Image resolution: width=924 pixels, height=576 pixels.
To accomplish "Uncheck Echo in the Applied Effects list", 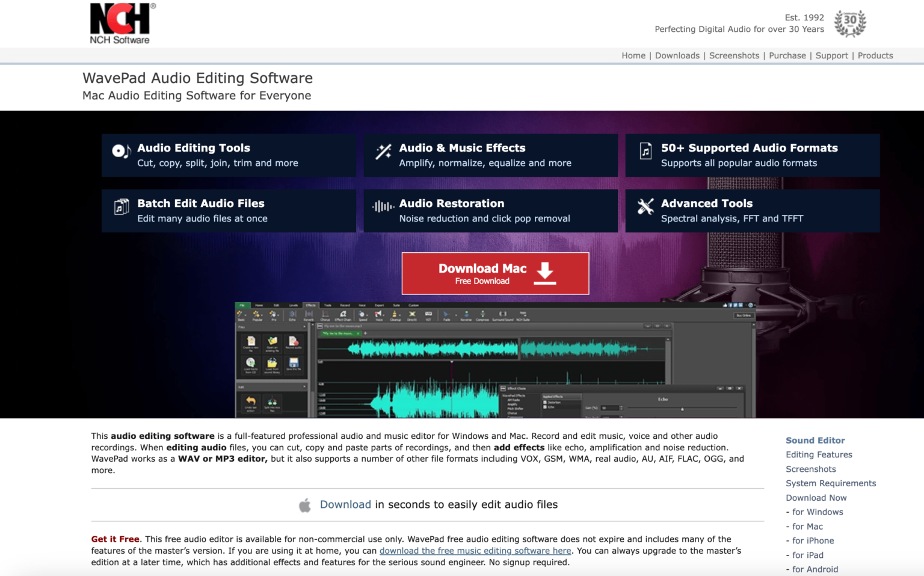I will (544, 407).
